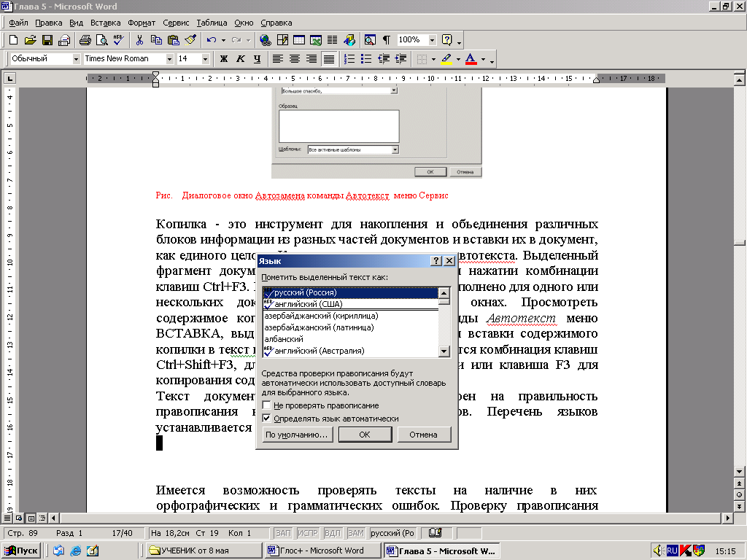
Task: Open the Формат menu
Action: [x=142, y=23]
